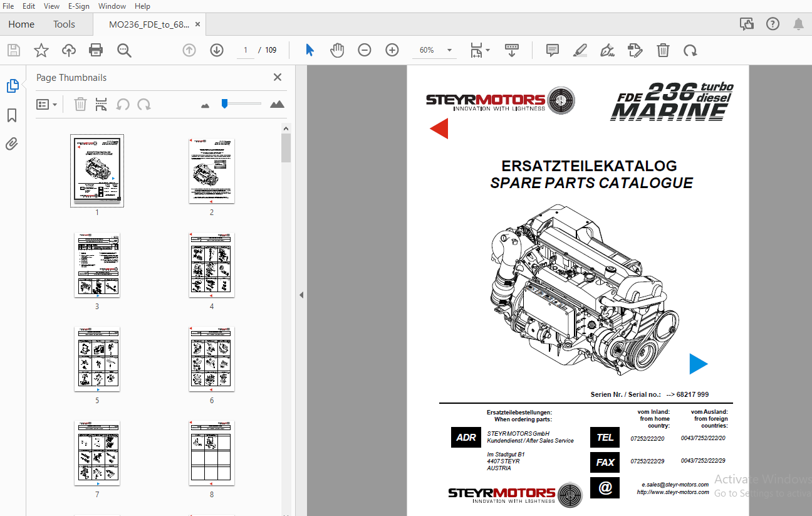Delete page with trash icon in toolbar
812x516 pixels.
[663, 50]
